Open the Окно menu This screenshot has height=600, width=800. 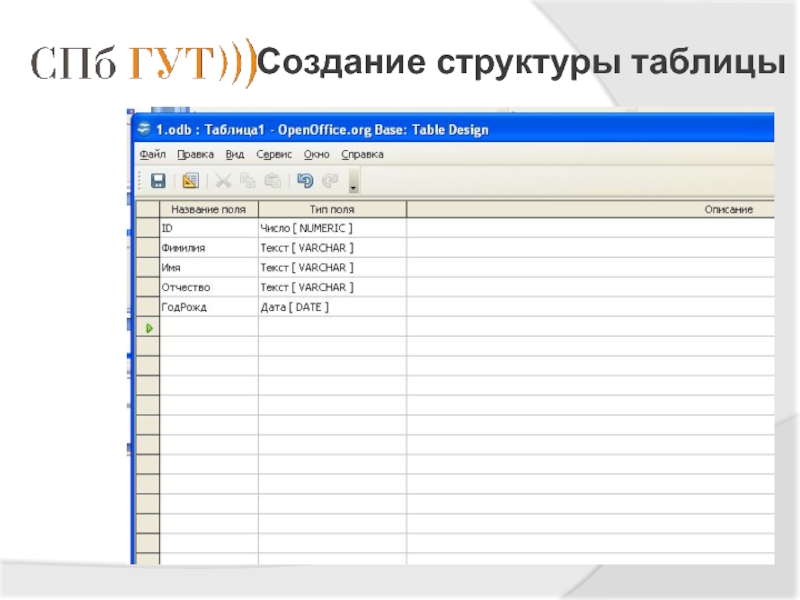316,154
